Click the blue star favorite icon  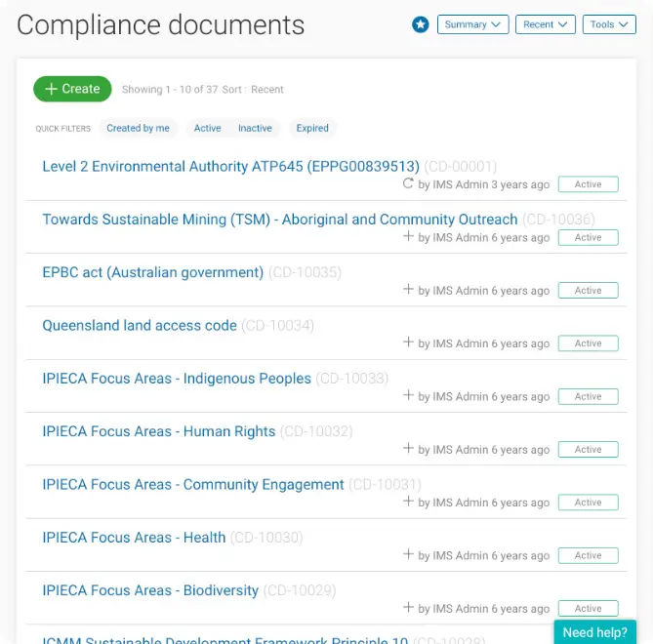(420, 24)
